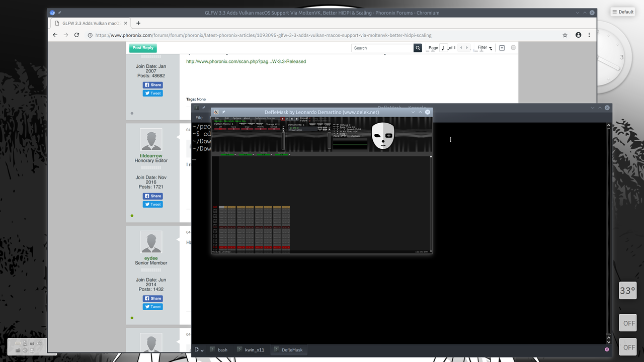The image size is (644, 362).
Task: Click the Post Reply button
Action: [x=143, y=48]
